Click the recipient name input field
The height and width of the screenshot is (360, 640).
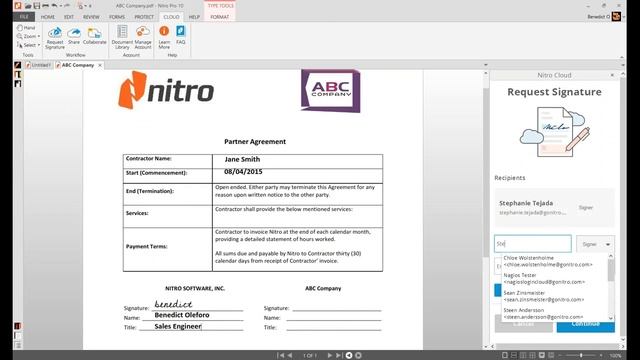coord(533,244)
